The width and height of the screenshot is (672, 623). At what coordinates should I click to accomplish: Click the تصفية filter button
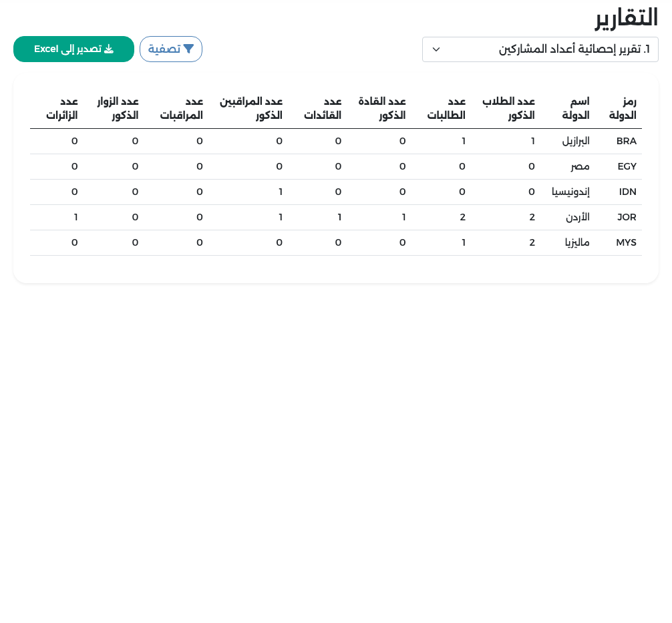(x=171, y=49)
